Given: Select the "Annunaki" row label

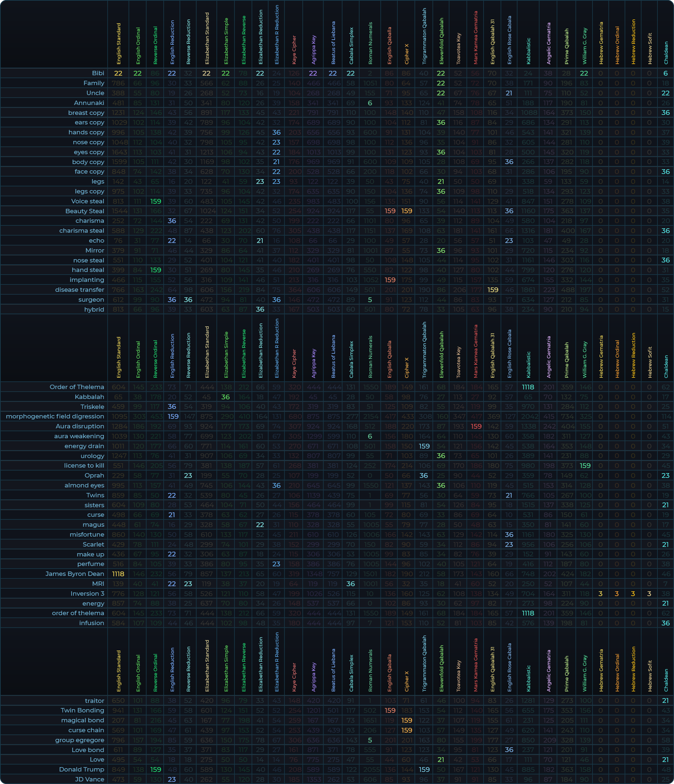Looking at the screenshot, I should [89, 102].
